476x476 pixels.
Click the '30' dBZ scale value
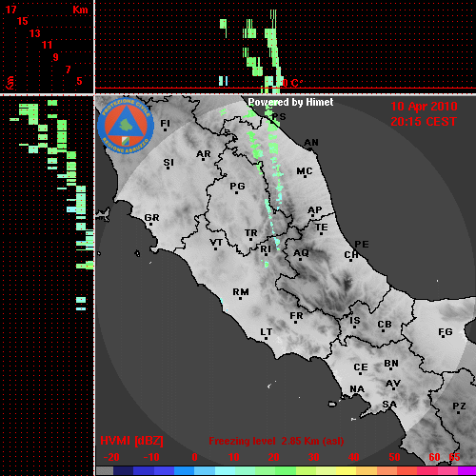coord(313,457)
